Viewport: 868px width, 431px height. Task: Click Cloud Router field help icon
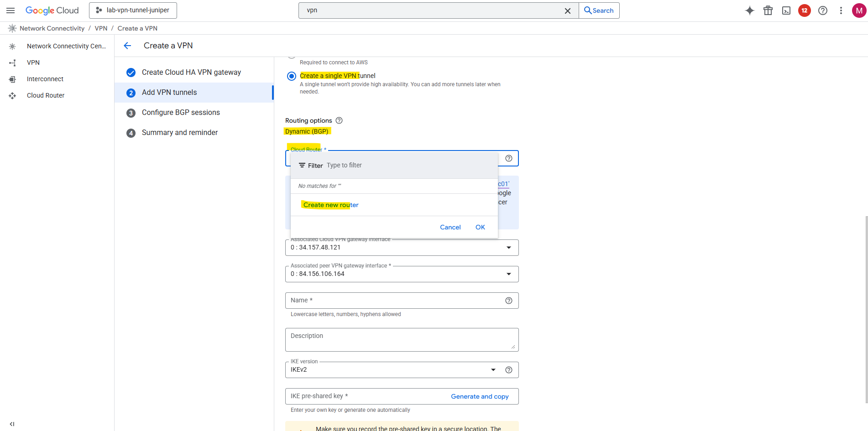tap(509, 158)
